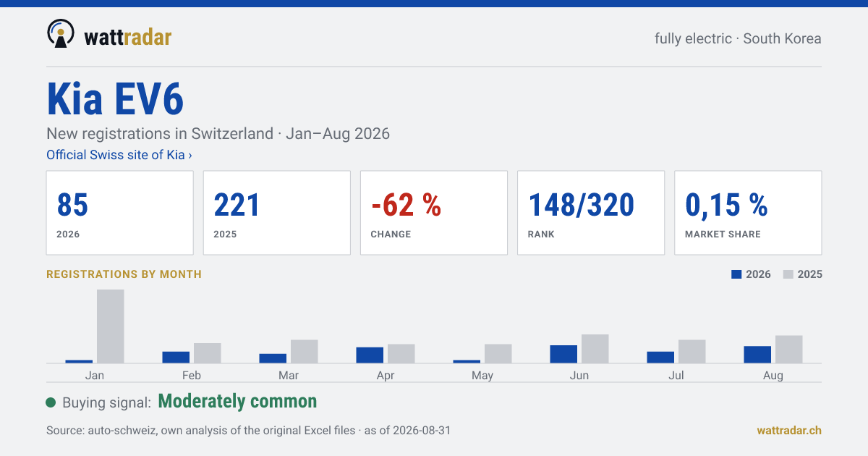
Task: Click the "Aug" month label
Action: click(773, 376)
